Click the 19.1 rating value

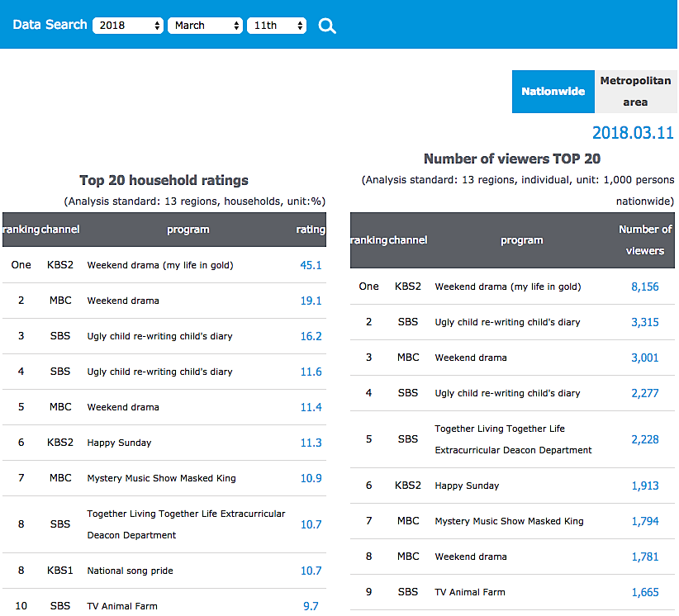pyautogui.click(x=311, y=301)
